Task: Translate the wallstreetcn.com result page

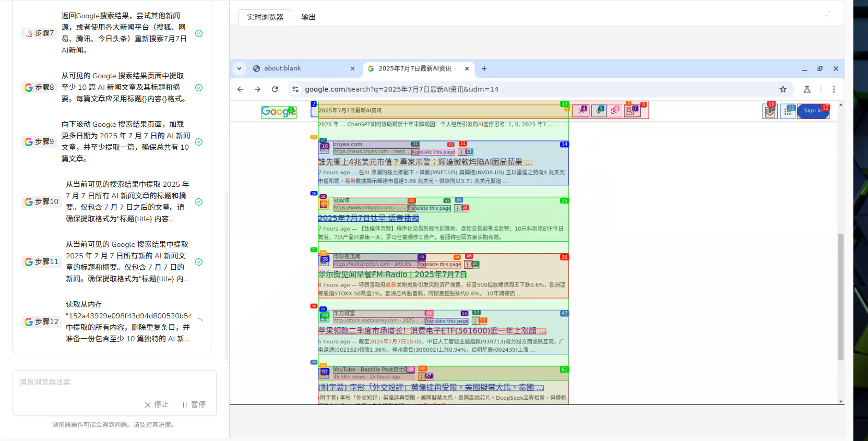Action: [x=439, y=265]
